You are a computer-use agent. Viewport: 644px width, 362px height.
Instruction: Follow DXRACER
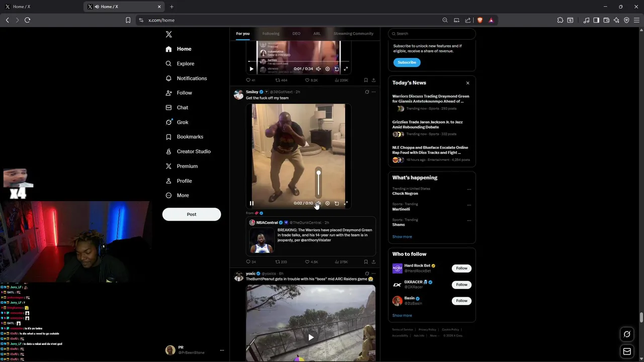pyautogui.click(x=461, y=285)
